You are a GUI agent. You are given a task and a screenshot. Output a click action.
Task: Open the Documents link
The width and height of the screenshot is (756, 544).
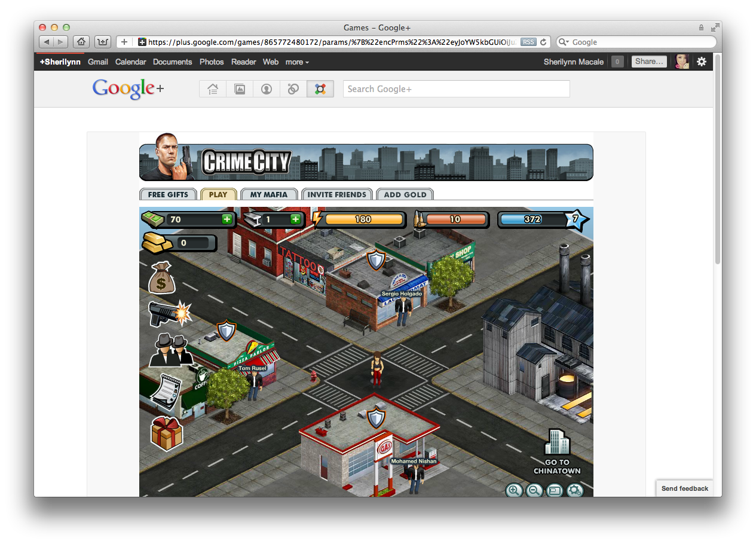pos(172,62)
